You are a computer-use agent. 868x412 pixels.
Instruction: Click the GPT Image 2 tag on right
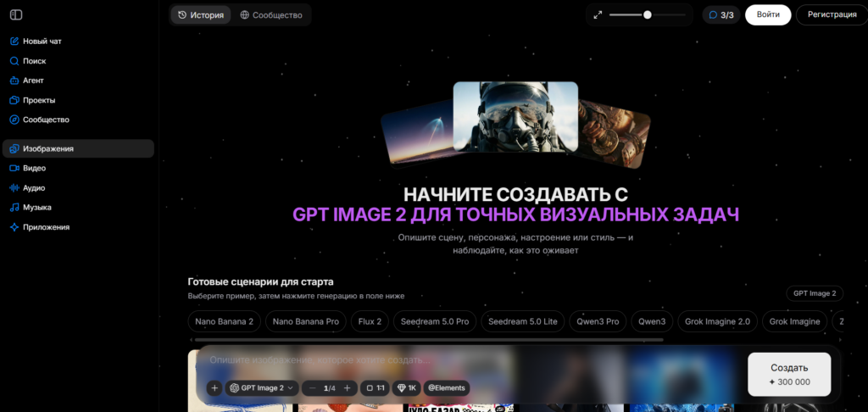coord(815,293)
